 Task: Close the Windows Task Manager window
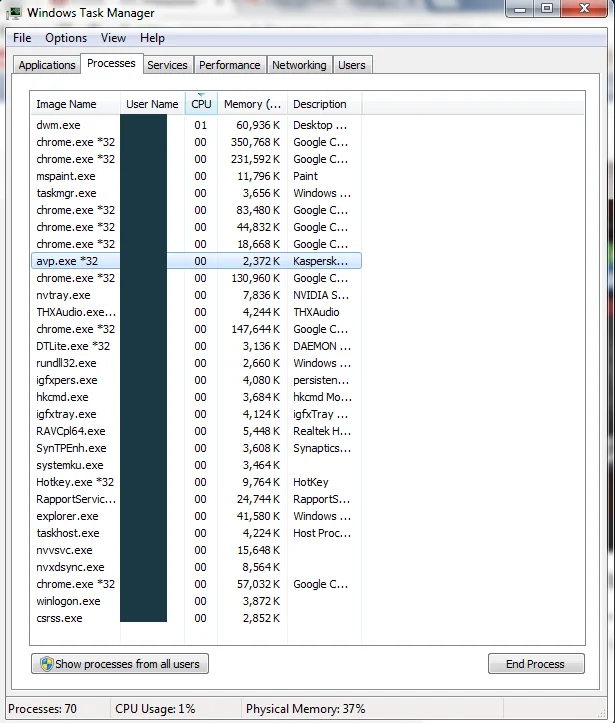click(584, 8)
